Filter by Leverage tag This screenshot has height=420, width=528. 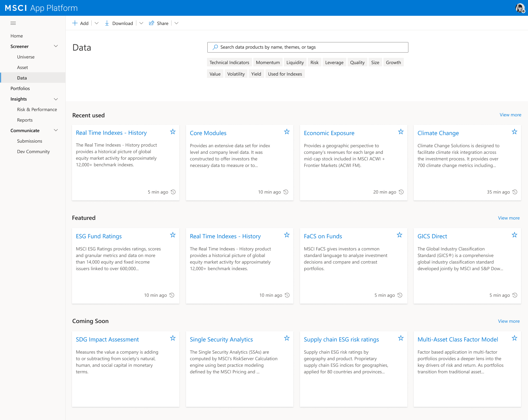pos(334,62)
